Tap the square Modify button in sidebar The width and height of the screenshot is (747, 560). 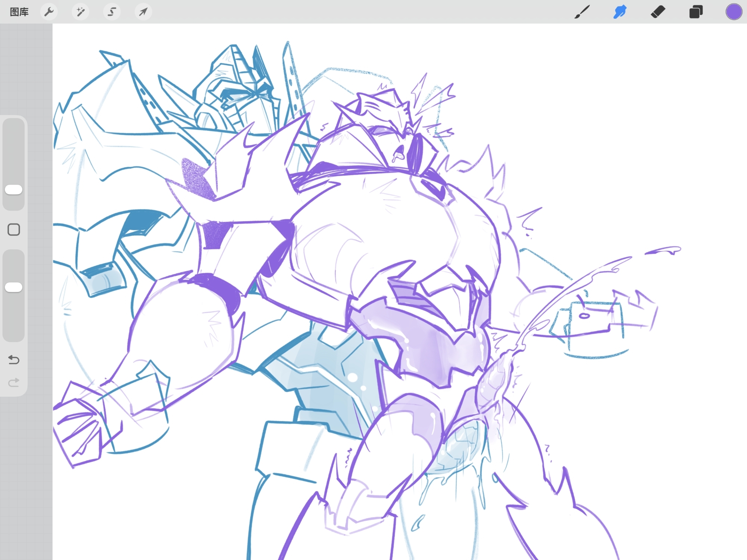point(14,230)
